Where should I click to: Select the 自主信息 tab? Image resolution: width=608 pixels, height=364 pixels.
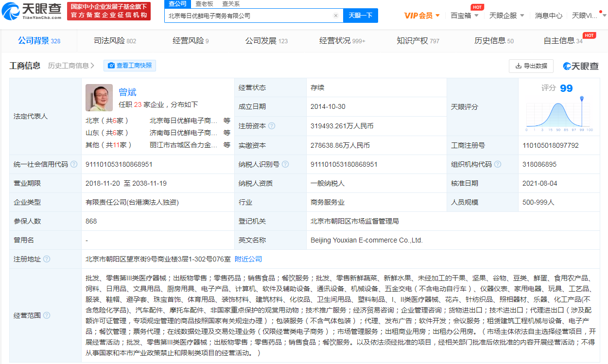[x=563, y=41]
